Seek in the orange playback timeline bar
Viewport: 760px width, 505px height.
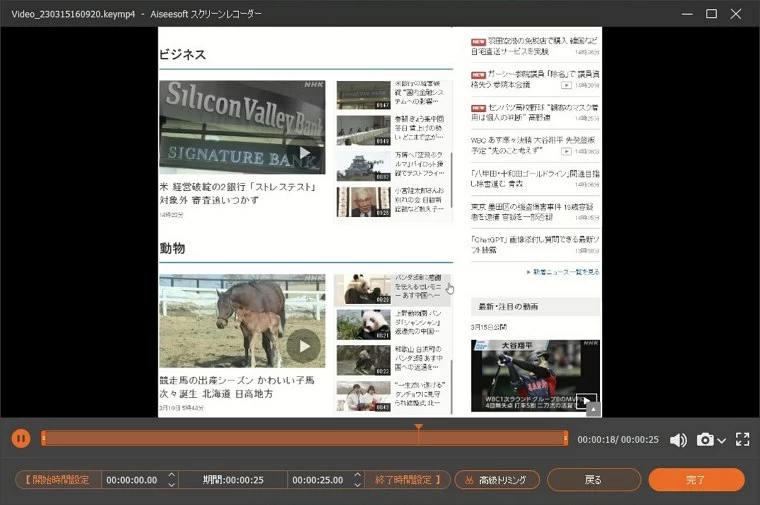pos(304,439)
